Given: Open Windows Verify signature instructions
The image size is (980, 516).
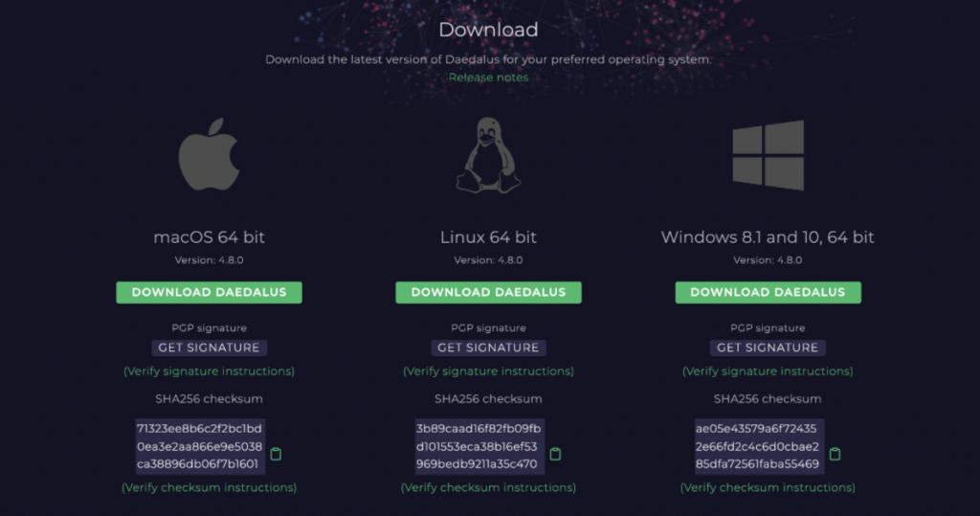Looking at the screenshot, I should (768, 370).
